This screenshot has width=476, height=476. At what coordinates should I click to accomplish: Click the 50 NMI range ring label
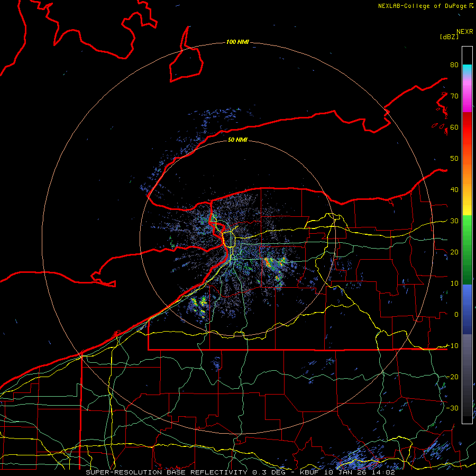tap(237, 140)
